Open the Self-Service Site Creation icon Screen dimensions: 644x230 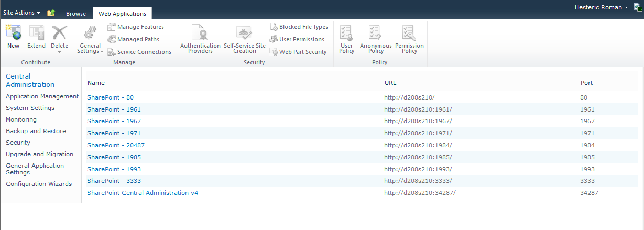(245, 33)
